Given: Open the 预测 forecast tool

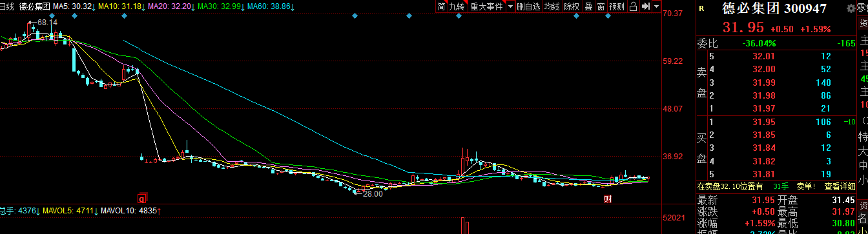Looking at the screenshot, I should tap(617, 6).
